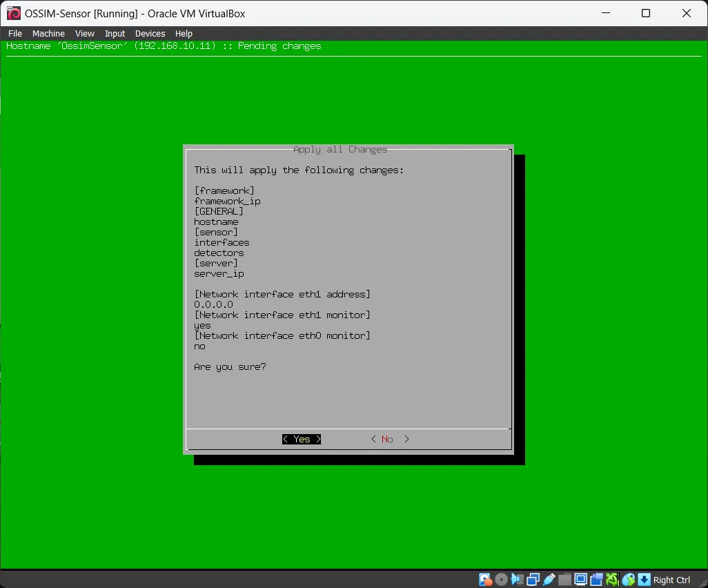Click the Right Ctrl host key label
Image resolution: width=708 pixels, height=588 pixels.
click(671, 580)
